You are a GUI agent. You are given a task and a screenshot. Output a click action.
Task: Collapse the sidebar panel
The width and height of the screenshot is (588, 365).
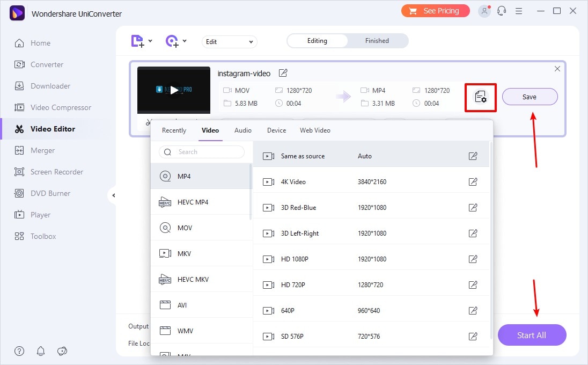[113, 195]
